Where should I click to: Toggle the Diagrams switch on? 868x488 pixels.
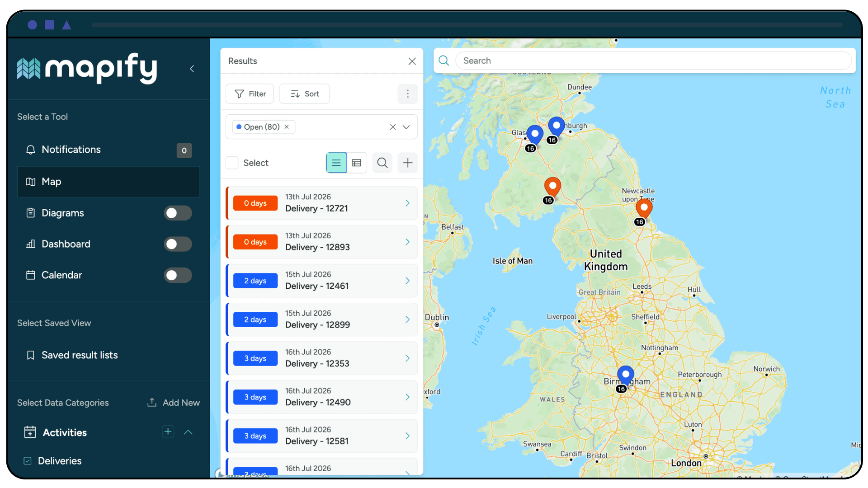(178, 213)
